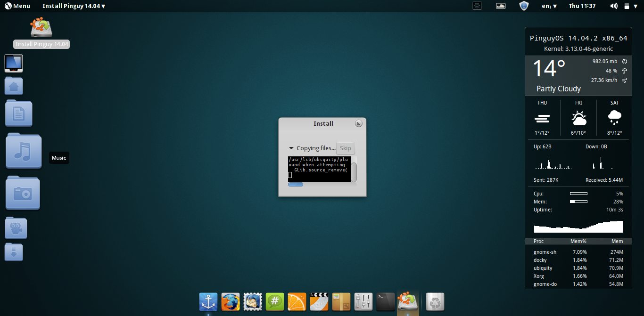
Task: Click the SAT forecast rain icon
Action: tap(615, 117)
